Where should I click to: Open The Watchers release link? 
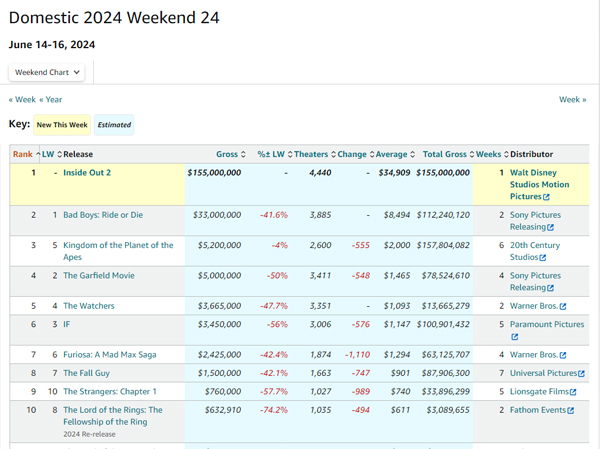tap(89, 306)
